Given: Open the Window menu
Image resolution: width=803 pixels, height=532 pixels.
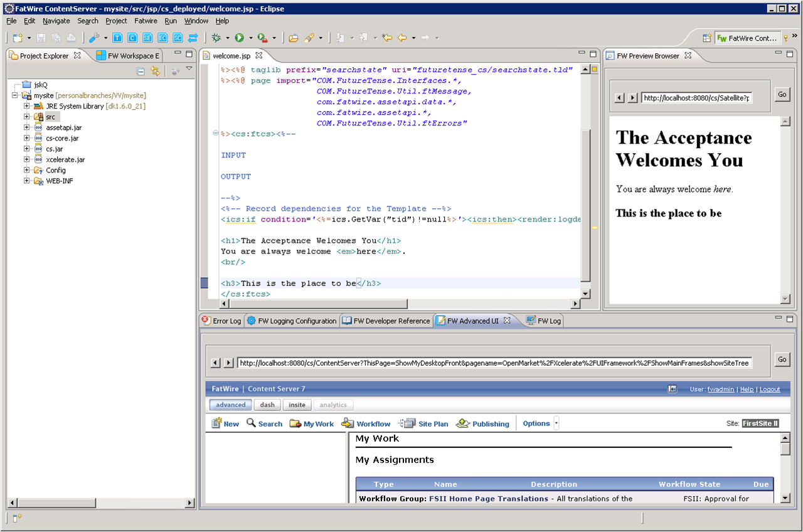Looking at the screenshot, I should point(196,21).
